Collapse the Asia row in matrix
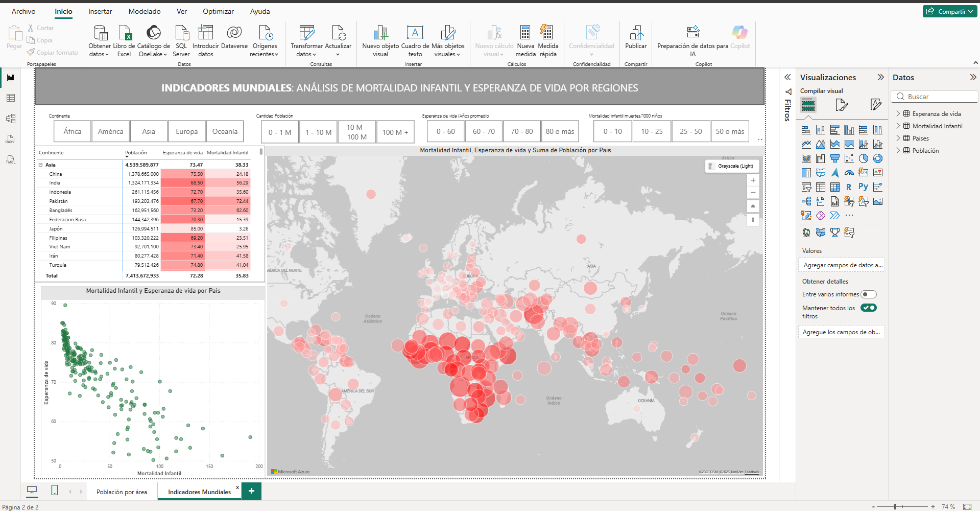Screen dimensions: 980x511 (41, 165)
